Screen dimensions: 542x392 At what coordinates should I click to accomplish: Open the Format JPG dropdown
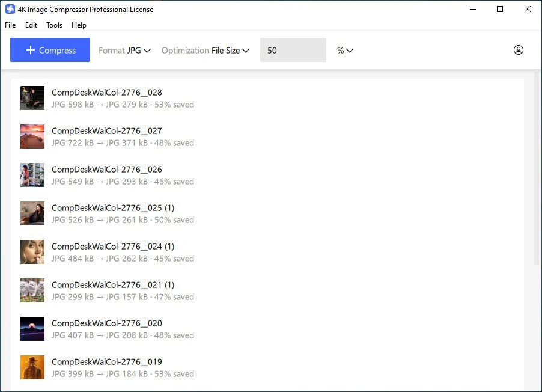point(125,51)
